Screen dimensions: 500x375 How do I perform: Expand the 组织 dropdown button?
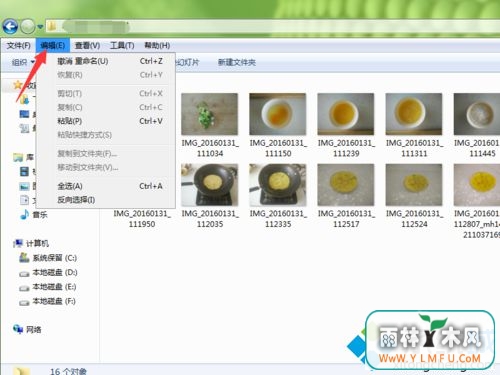23,62
